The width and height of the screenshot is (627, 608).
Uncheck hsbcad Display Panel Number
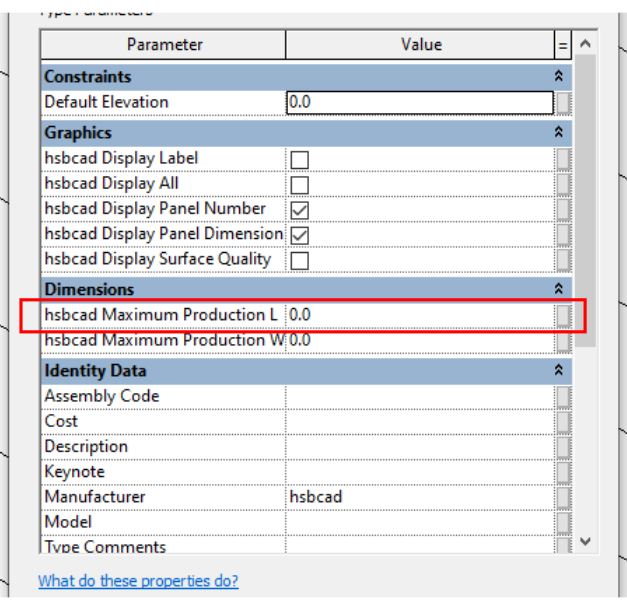pos(299,209)
